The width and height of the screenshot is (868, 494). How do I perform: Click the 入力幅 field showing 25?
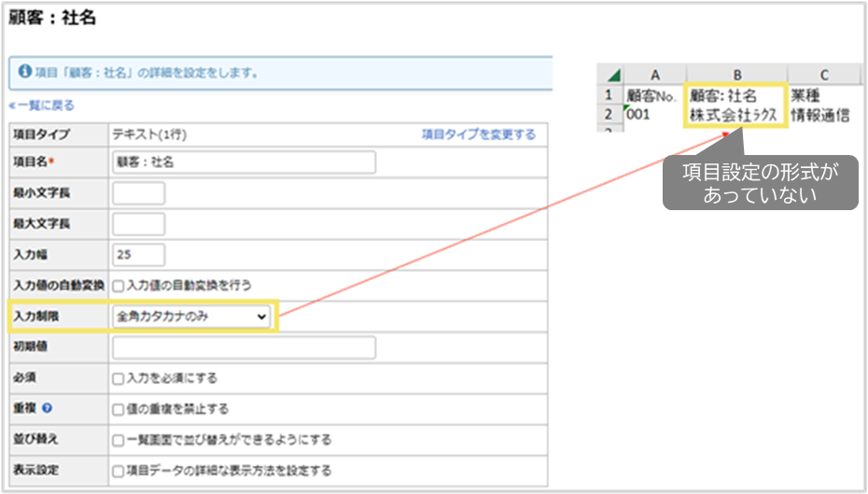click(x=138, y=255)
